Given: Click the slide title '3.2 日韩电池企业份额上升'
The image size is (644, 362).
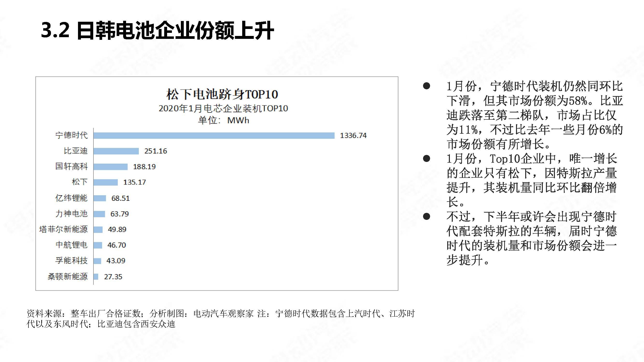Looking at the screenshot, I should click(157, 30).
